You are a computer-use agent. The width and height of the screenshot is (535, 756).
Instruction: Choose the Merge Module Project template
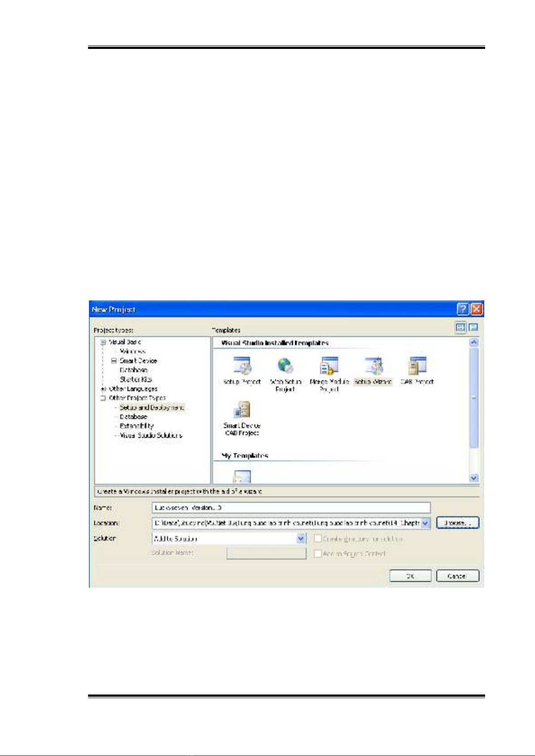329,366
